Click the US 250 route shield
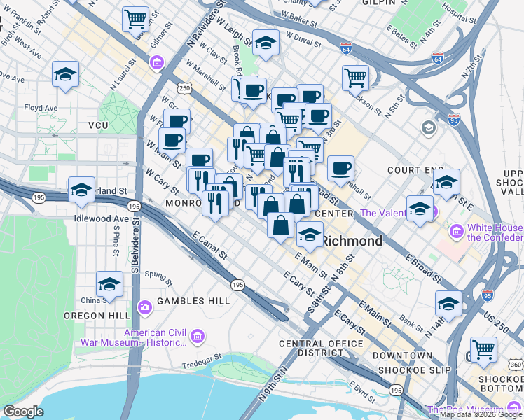The width and height of the screenshot is (524, 420). tap(184, 88)
